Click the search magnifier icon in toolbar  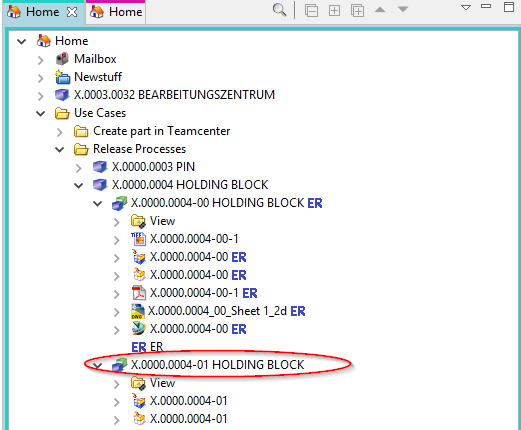tap(279, 10)
